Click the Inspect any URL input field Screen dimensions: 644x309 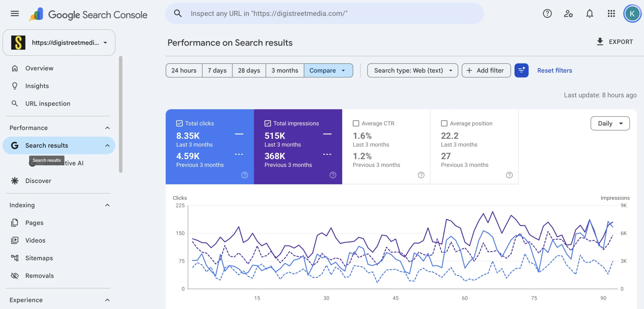[x=325, y=14]
